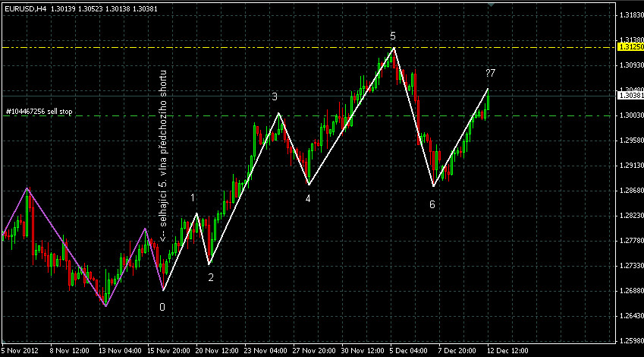Viewport: 644px width, 357px height.
Task: Click wave label 6 under the low
Action: point(432,204)
